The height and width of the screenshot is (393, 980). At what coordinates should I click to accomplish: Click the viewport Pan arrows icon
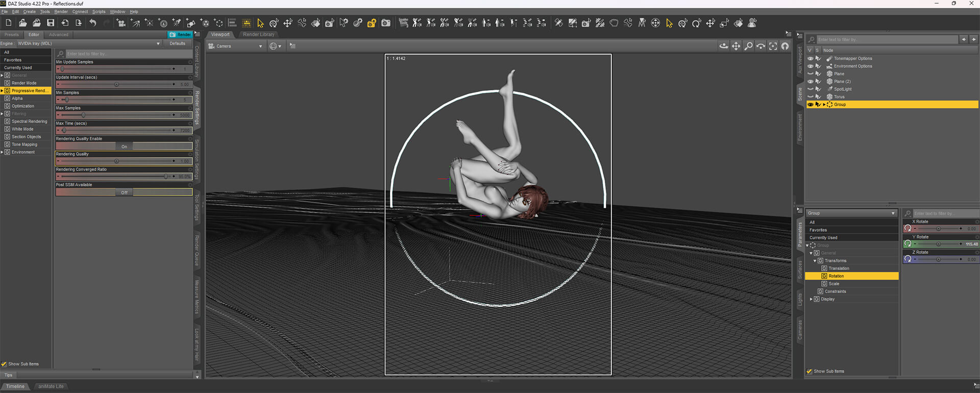736,46
